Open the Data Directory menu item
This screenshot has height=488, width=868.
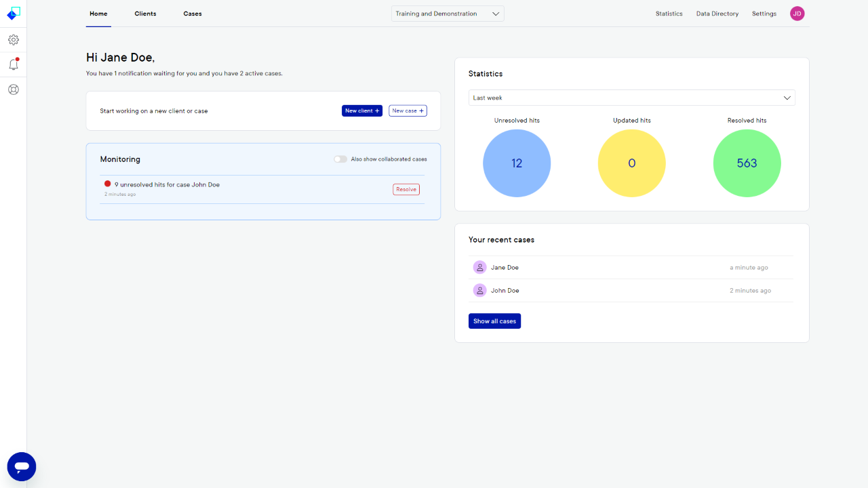pos(717,13)
